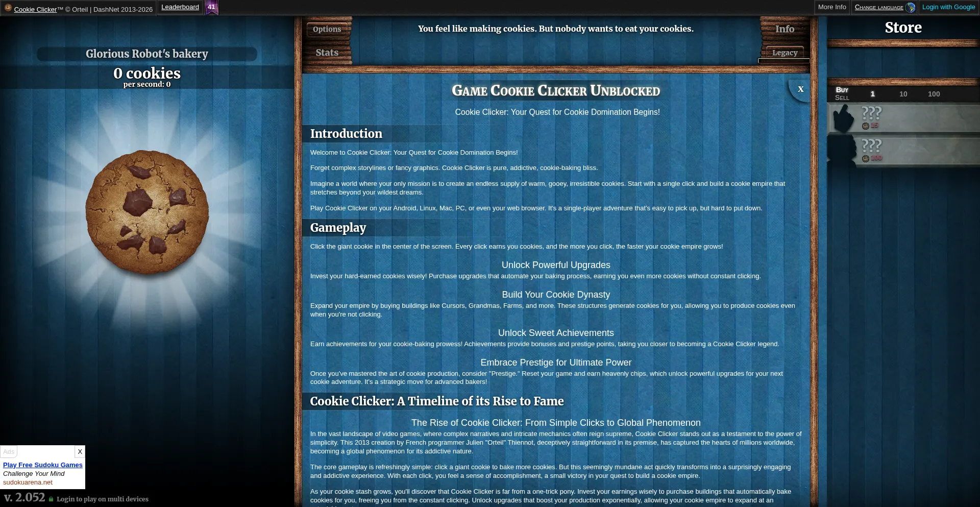Click the Unlock Powerful Upgrades subheading
The height and width of the screenshot is (507, 980).
[x=556, y=265]
